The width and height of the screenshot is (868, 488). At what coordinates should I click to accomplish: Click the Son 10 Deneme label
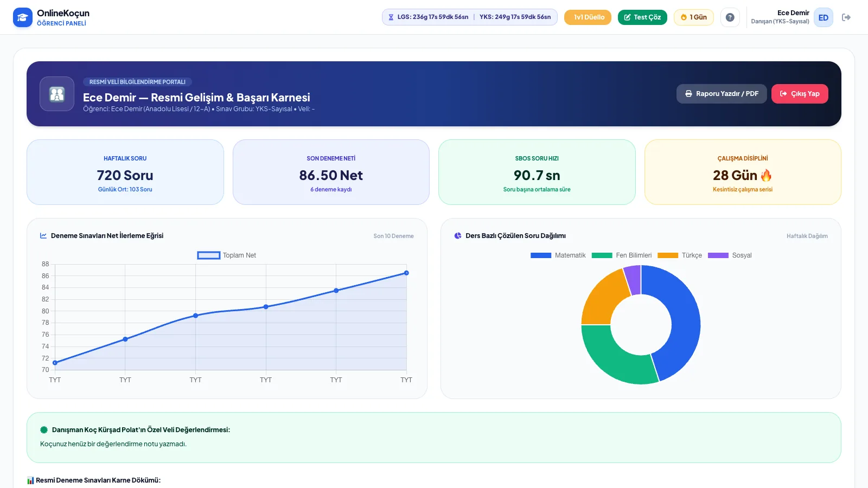click(x=393, y=236)
